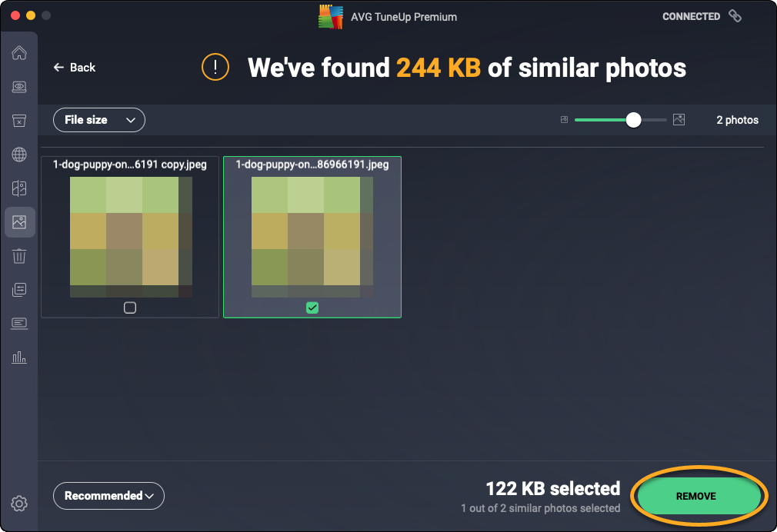Click large thumbnail icon beside slider
Image resolution: width=777 pixels, height=532 pixels.
679,120
